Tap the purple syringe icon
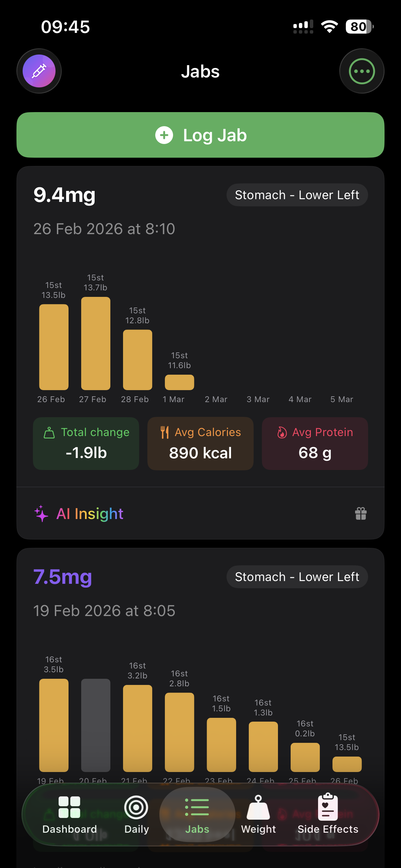401x868 pixels. tap(39, 71)
